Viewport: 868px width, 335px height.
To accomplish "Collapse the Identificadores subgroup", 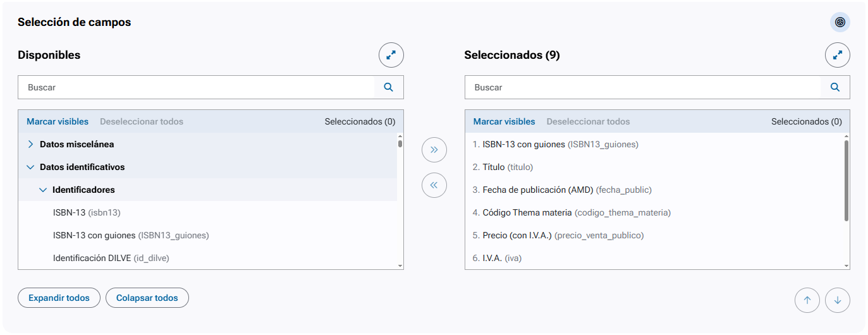I will pyautogui.click(x=43, y=190).
